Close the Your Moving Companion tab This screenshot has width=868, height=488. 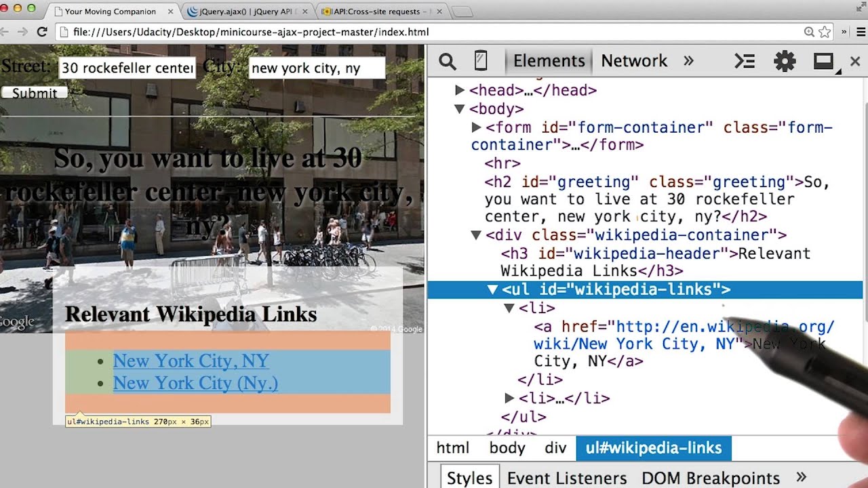pos(170,12)
